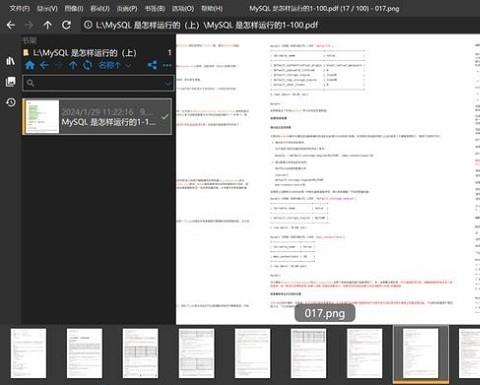Move up to the parent folder in the bookshelf
The width and height of the screenshot is (480, 385).
click(x=73, y=65)
